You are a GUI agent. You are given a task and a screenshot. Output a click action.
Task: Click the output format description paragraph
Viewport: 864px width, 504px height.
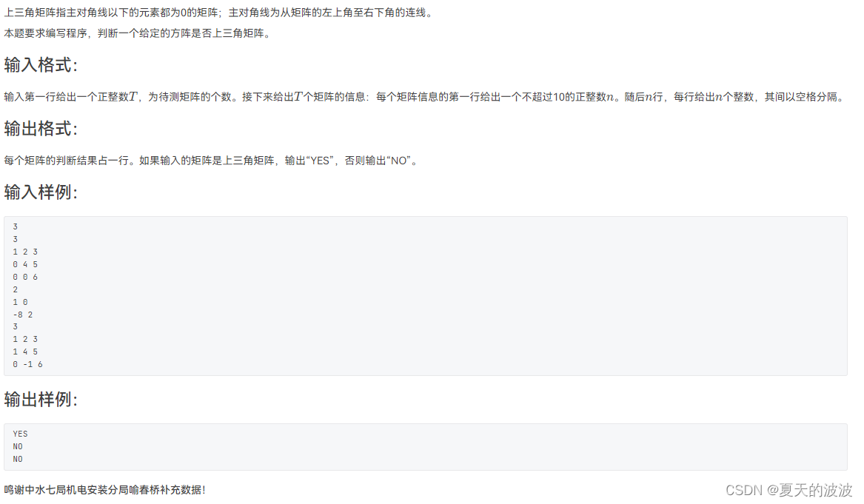(212, 161)
